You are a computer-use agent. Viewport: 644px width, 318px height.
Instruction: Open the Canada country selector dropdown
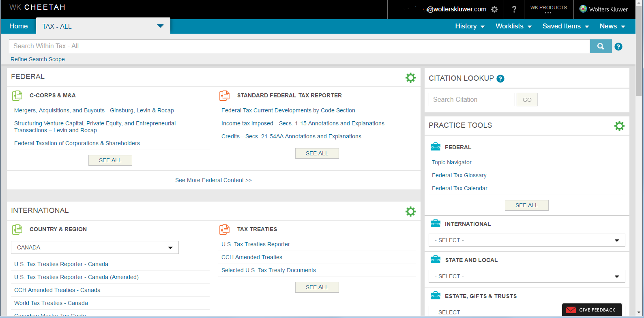(x=95, y=247)
